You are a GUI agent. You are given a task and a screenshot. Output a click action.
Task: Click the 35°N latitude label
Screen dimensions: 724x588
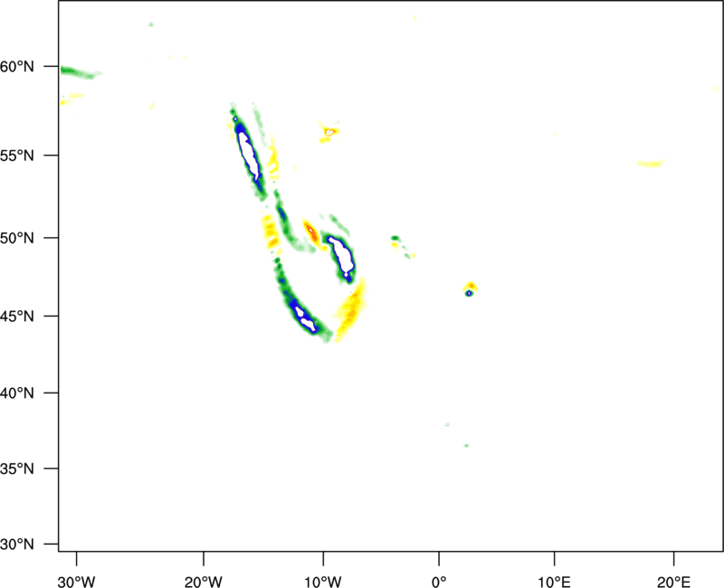coord(17,469)
